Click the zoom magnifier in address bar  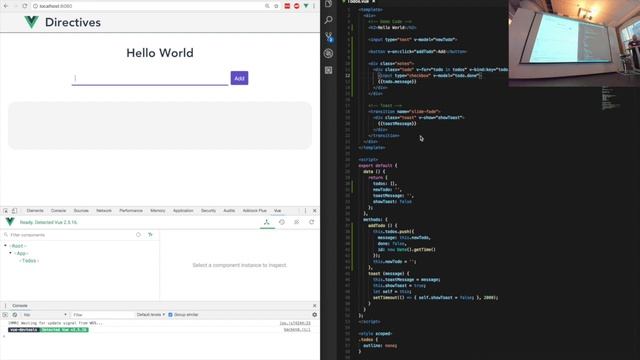[x=267, y=6]
